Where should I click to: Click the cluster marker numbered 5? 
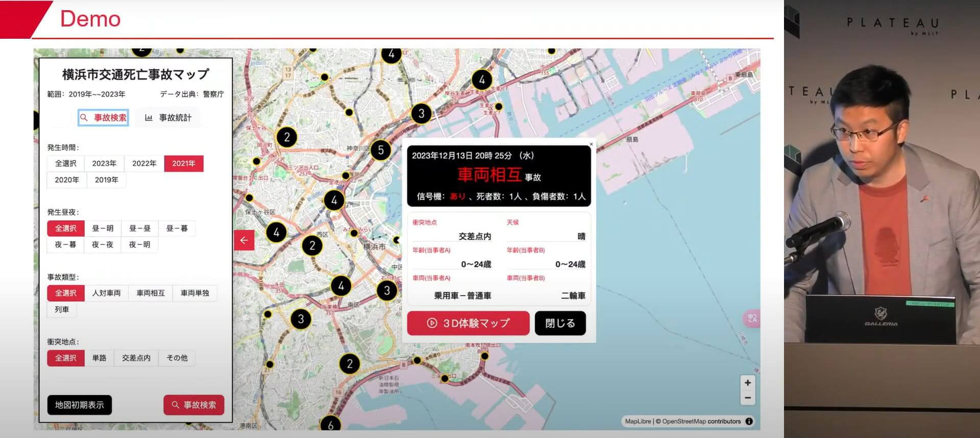pos(380,150)
